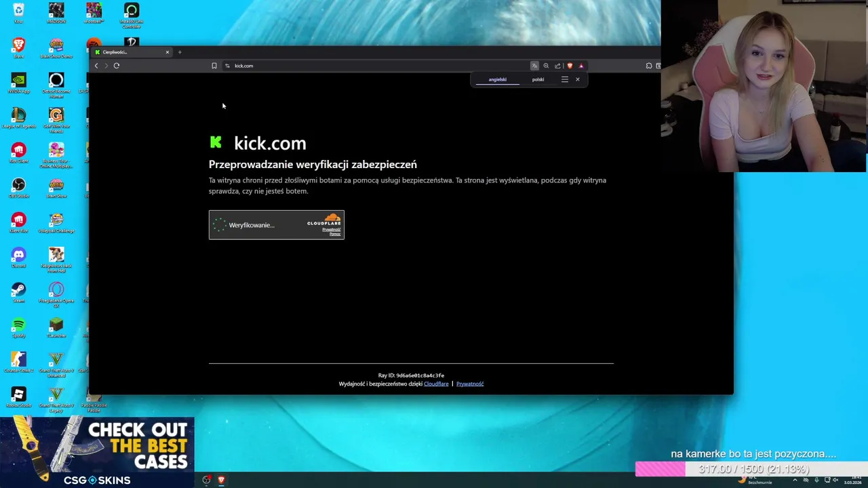The image size is (868, 488).
Task: Open the Prywatność link inside the Cloudflare widget
Action: [x=332, y=229]
